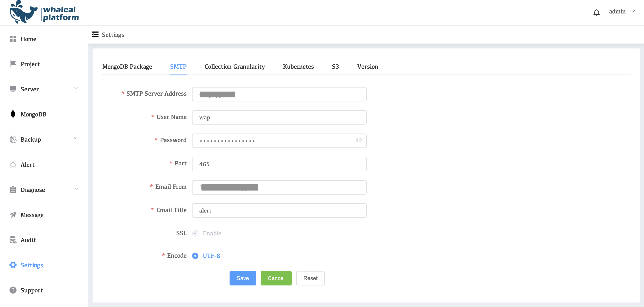Open Project via flag icon
This screenshot has width=644, height=307.
pyautogui.click(x=13, y=64)
